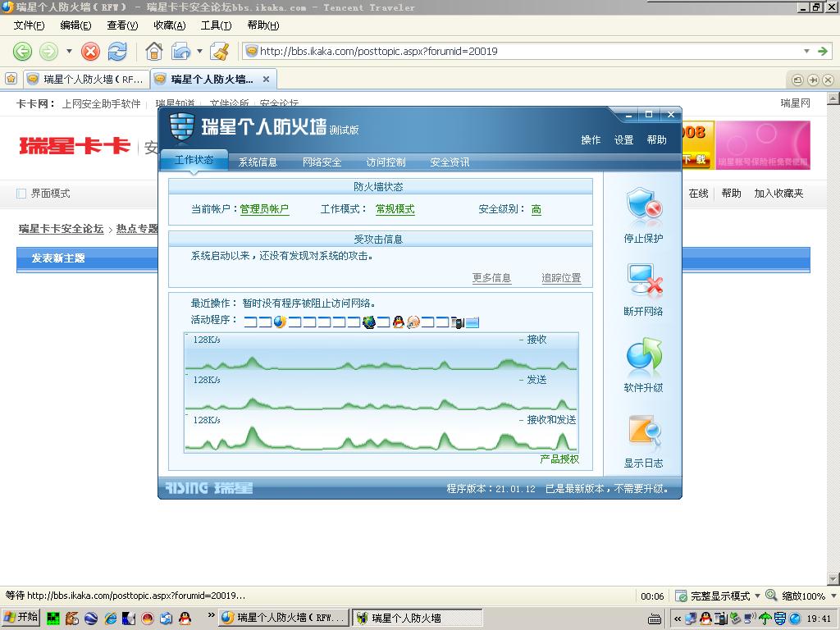Expand the address bar history dropdown
Screen dimensions: 840x630
[806, 52]
